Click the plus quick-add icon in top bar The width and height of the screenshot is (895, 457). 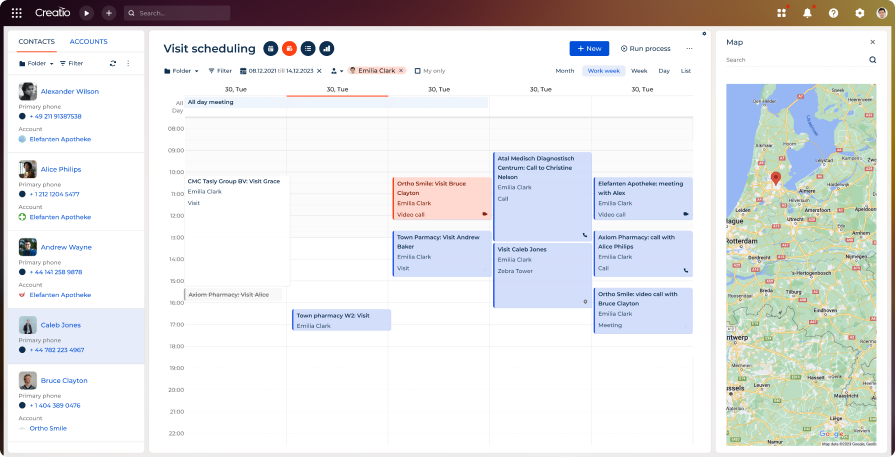[108, 13]
